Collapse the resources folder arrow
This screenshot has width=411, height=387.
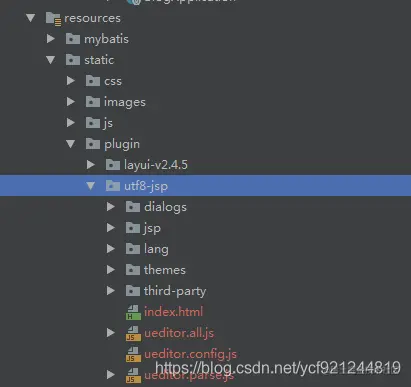pos(31,18)
